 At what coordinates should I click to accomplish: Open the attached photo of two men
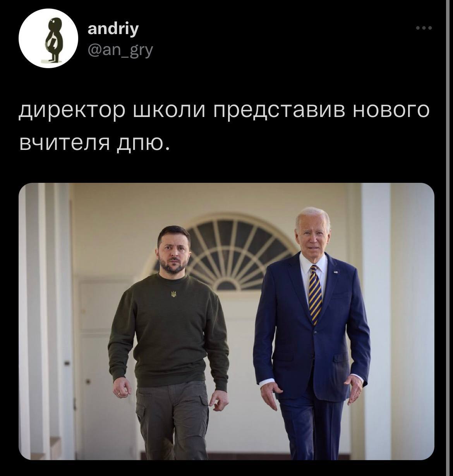pyautogui.click(x=226, y=321)
